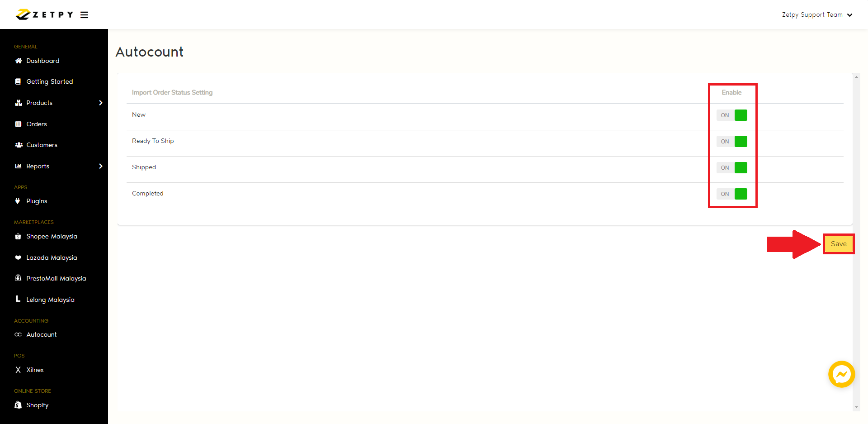Disable the Ready To Ship toggle
Screen dimensions: 868x424
(x=732, y=142)
